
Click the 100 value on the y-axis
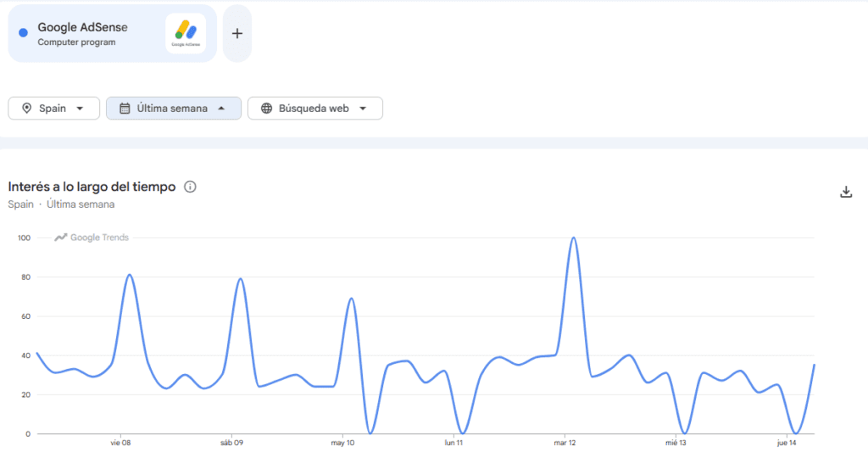click(x=25, y=238)
